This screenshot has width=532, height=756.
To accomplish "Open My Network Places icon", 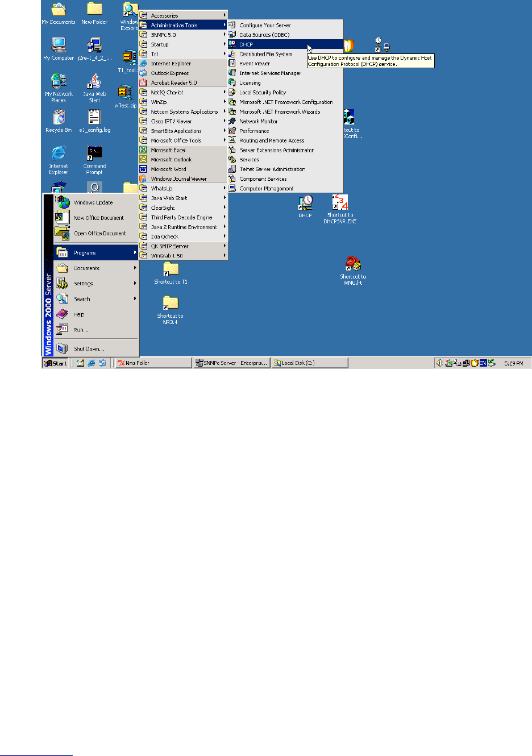I will [59, 88].
